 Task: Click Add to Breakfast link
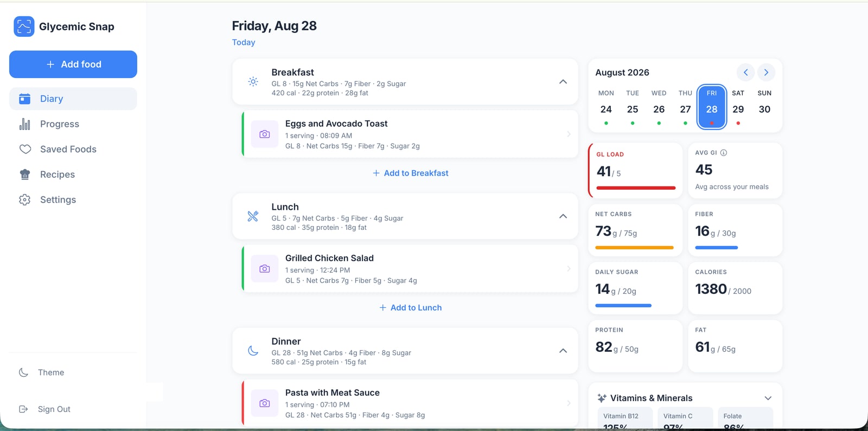pos(411,173)
